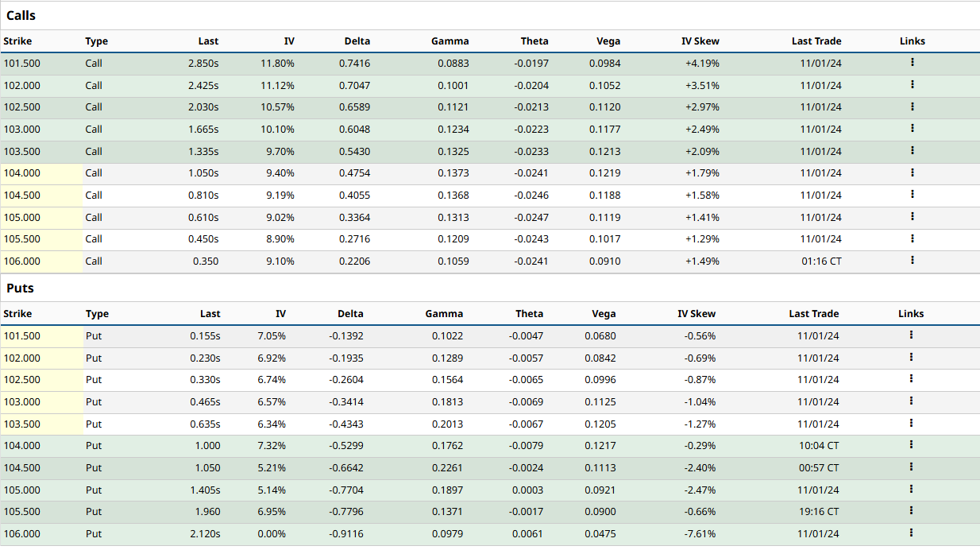Open links menu for 103.500 Call row
Screen dimensions: 980x550
coord(912,150)
